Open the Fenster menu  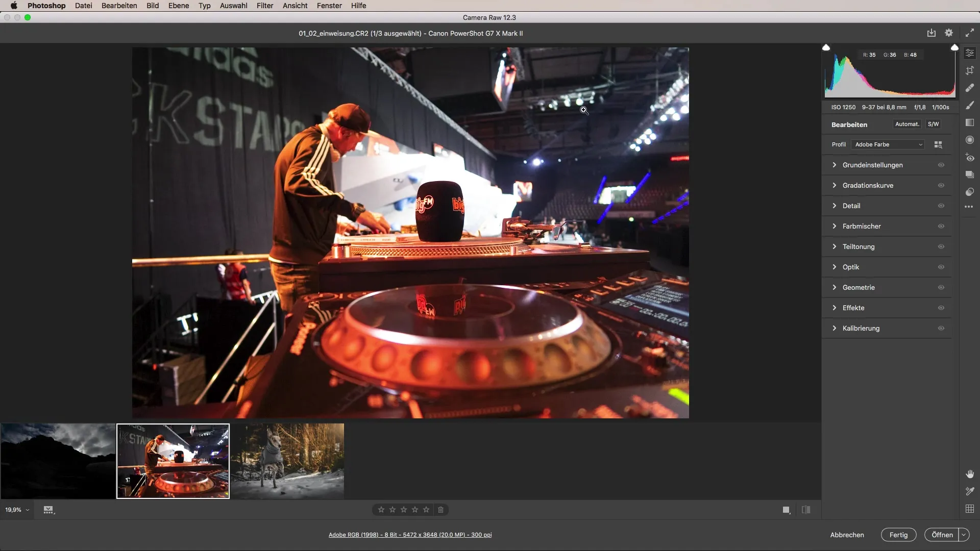pos(329,6)
